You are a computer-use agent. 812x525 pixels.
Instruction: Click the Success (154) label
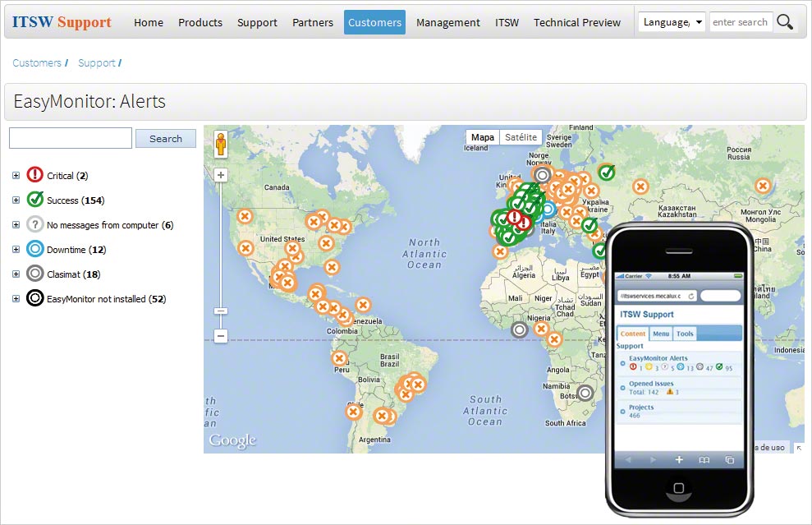76,200
